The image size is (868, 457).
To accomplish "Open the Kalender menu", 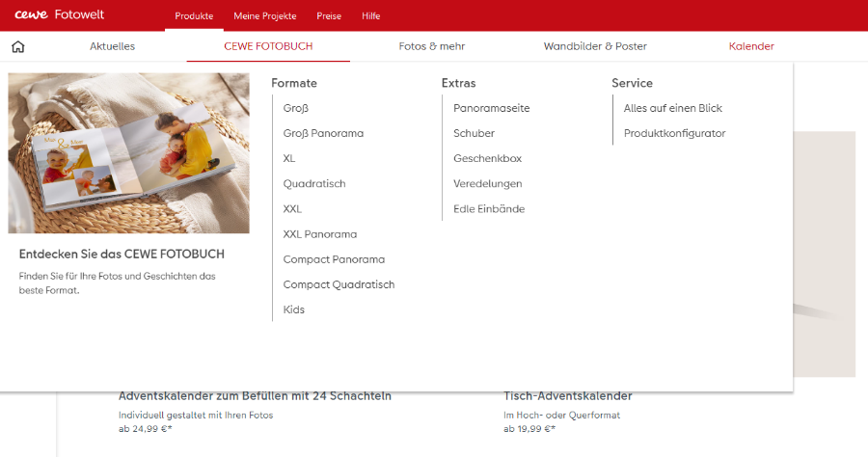I will tap(751, 46).
